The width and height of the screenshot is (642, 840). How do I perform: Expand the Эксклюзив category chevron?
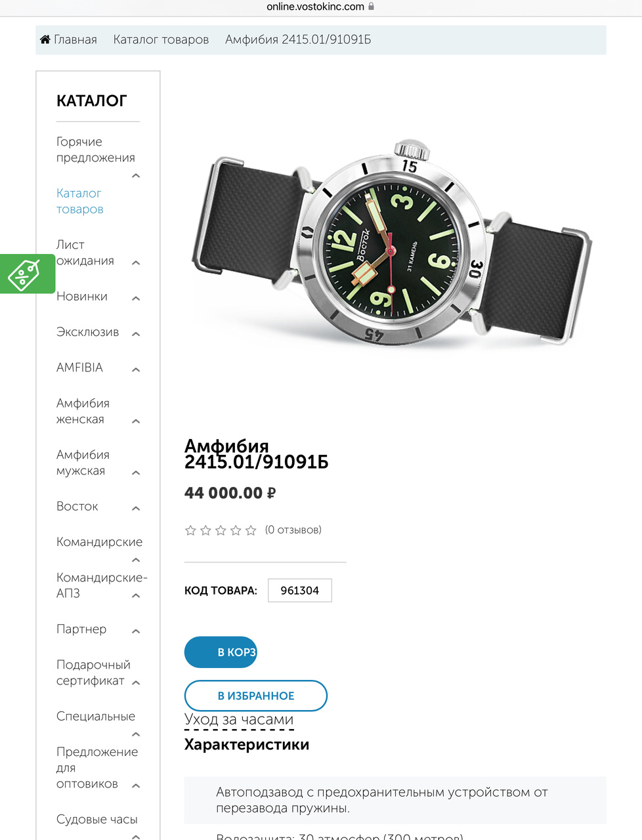pyautogui.click(x=136, y=334)
